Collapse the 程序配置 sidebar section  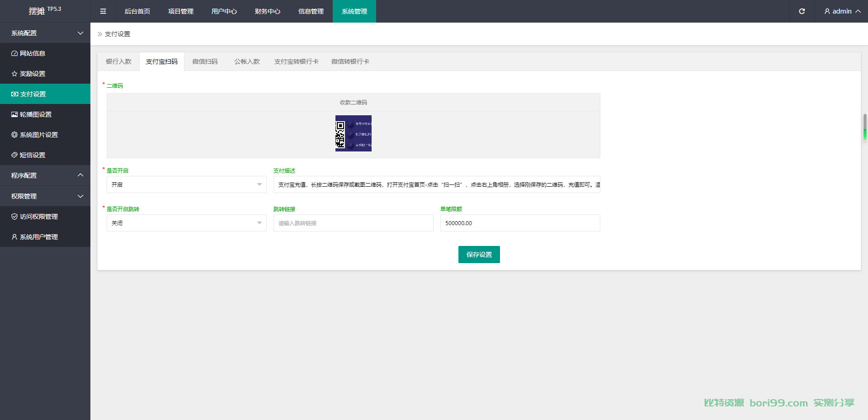45,175
